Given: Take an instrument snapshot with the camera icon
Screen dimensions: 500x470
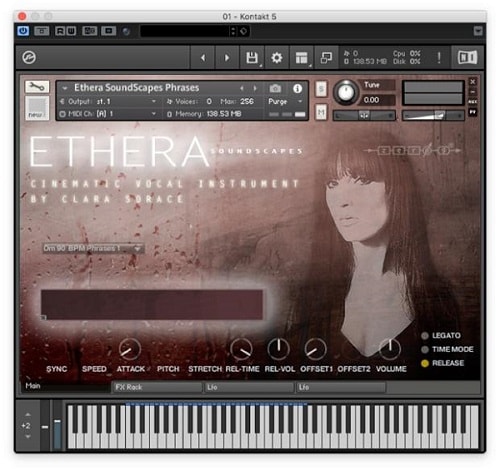Looking at the screenshot, I should [x=275, y=88].
